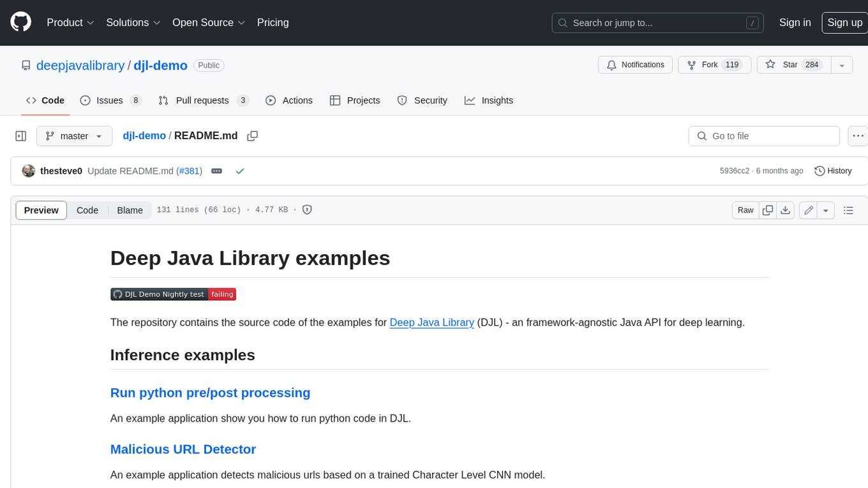Open the Pull requests tab
Image resolution: width=868 pixels, height=488 pixels.
click(x=204, y=100)
